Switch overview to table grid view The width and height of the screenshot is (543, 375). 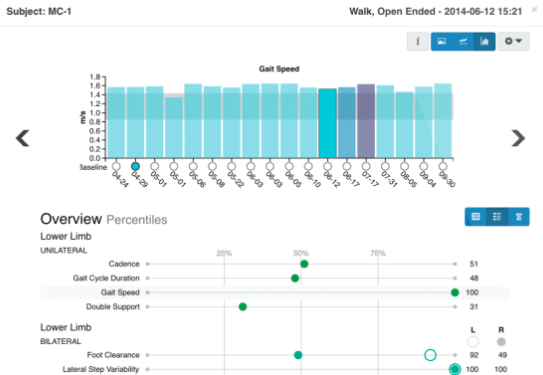pyautogui.click(x=475, y=217)
